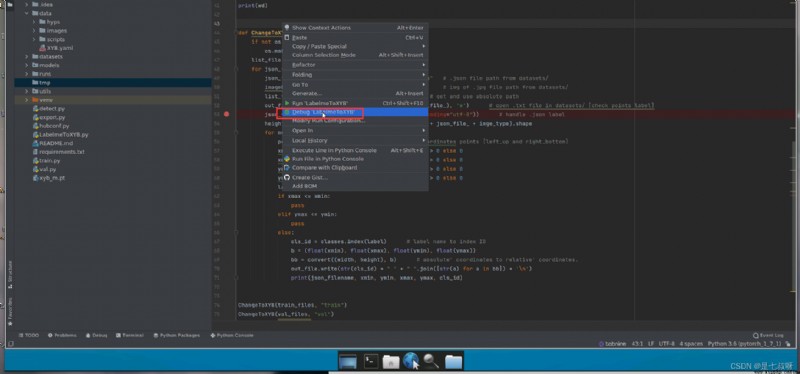Choose Generate... from context menu
Screen dimensions: 800x374
tap(355, 93)
